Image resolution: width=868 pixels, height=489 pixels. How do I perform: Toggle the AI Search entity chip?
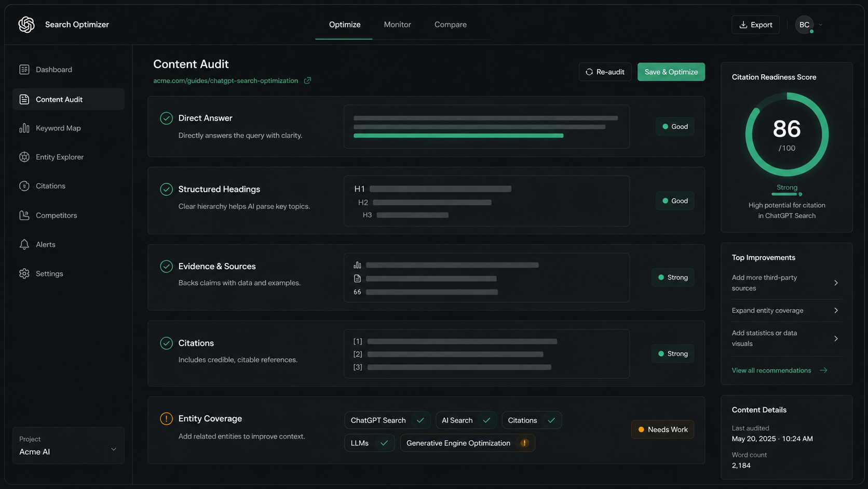click(466, 420)
